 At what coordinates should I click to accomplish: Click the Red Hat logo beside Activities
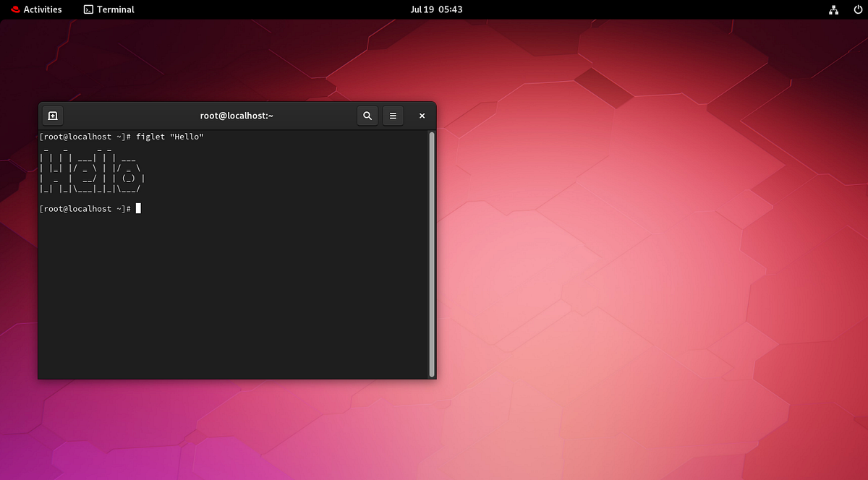[x=14, y=9]
